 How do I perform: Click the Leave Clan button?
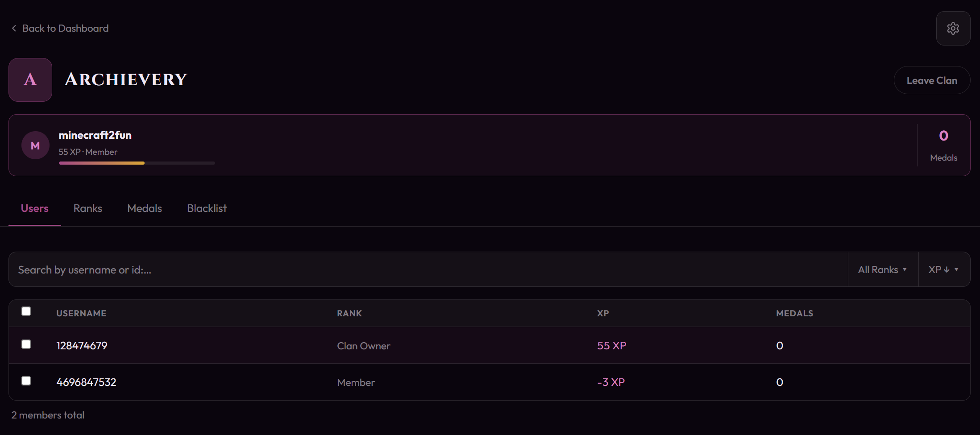(932, 80)
